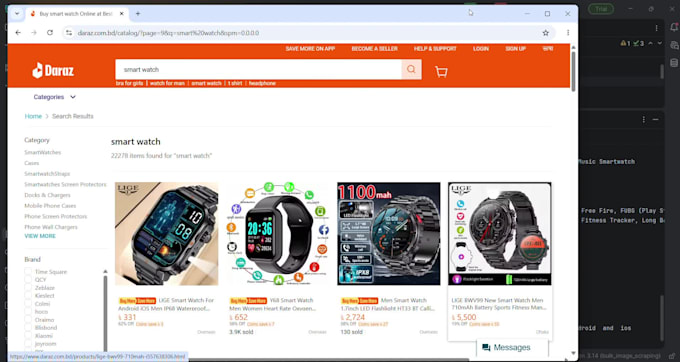Check the Xiaomi brand checkbox

click(28, 336)
